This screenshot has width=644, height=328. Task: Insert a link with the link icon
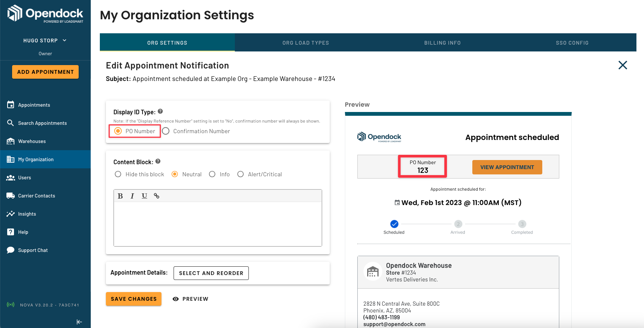coord(157,196)
